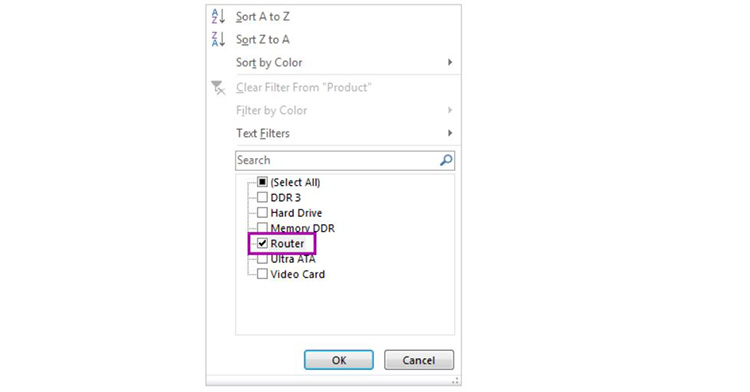Confirm filter with the OK button
The height and width of the screenshot is (392, 750).
click(x=339, y=360)
